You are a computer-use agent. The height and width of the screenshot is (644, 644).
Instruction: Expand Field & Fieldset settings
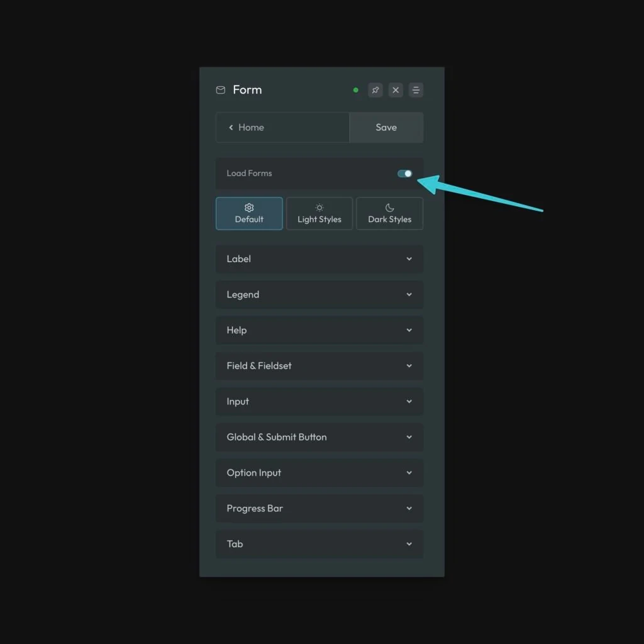pos(319,365)
